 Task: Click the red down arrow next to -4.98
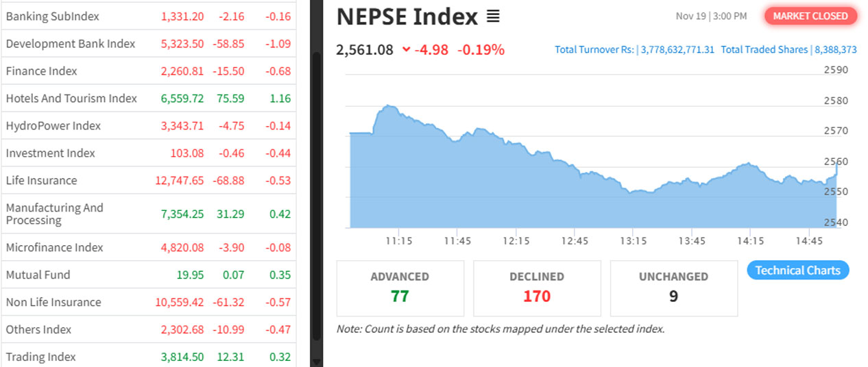tap(407, 49)
